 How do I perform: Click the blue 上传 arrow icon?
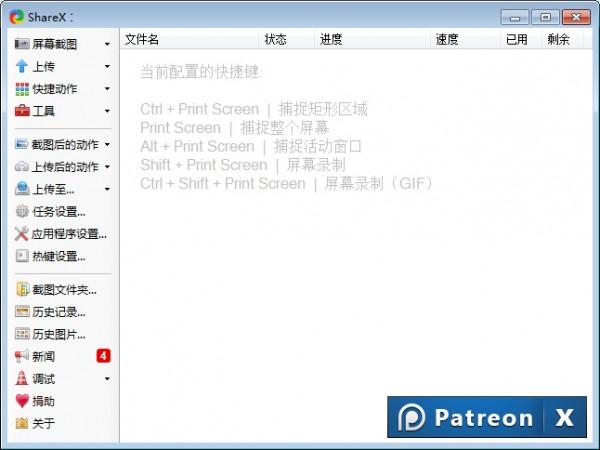click(x=22, y=66)
